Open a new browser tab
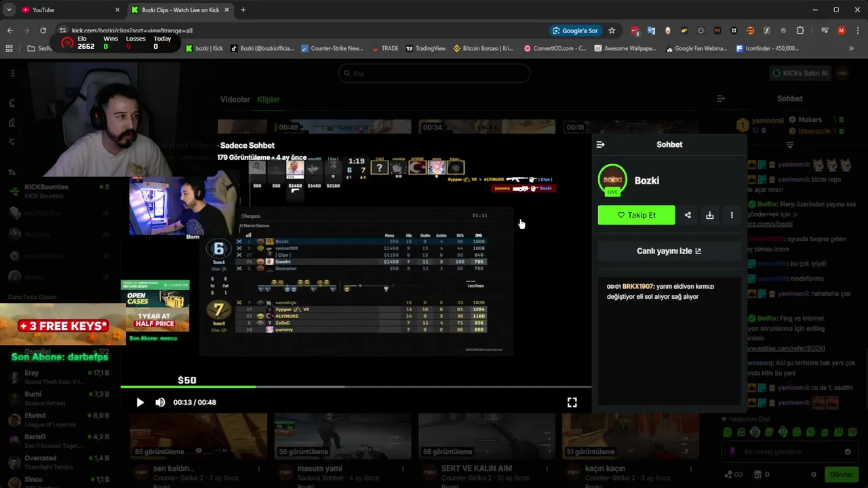The image size is (868, 488). [243, 9]
